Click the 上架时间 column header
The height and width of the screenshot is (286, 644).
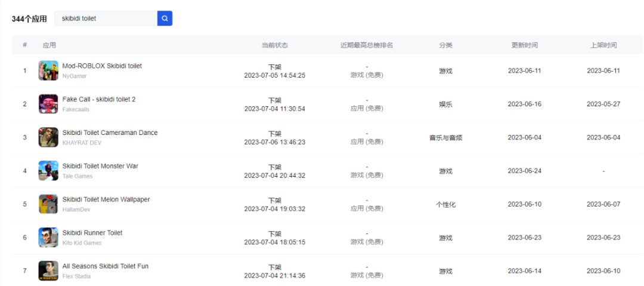tap(603, 45)
